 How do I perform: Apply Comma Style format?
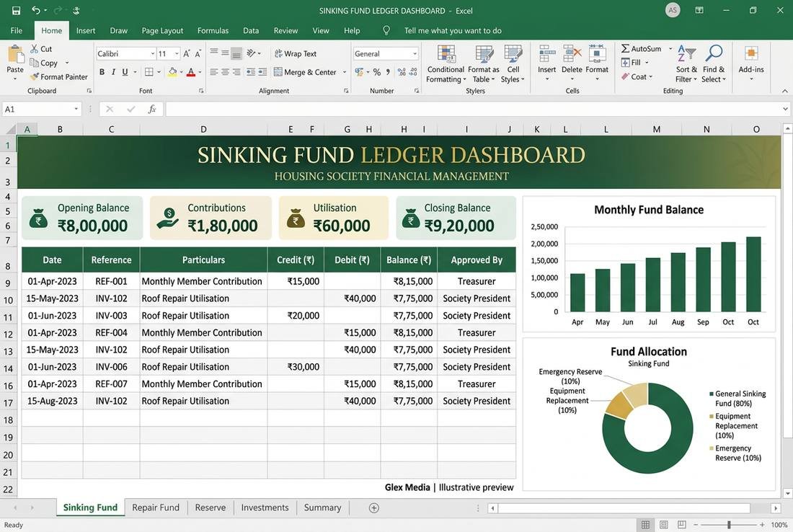[388, 72]
